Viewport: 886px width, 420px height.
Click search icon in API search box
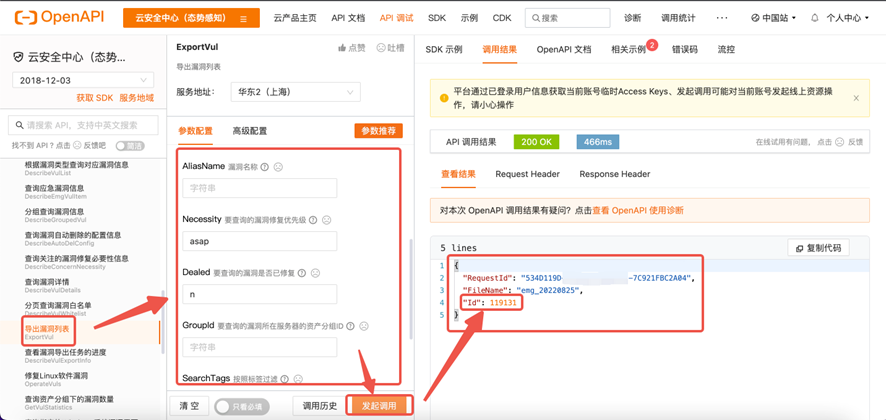(20, 125)
